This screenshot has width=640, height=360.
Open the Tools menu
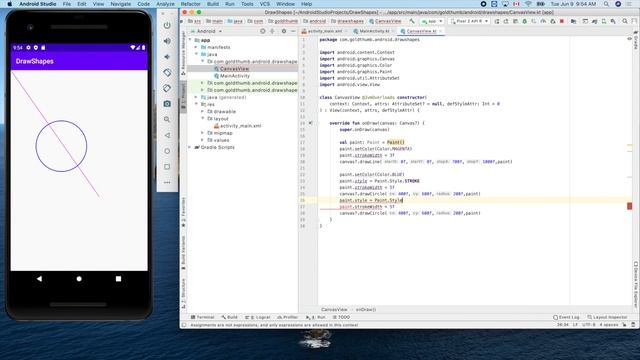[247, 4]
